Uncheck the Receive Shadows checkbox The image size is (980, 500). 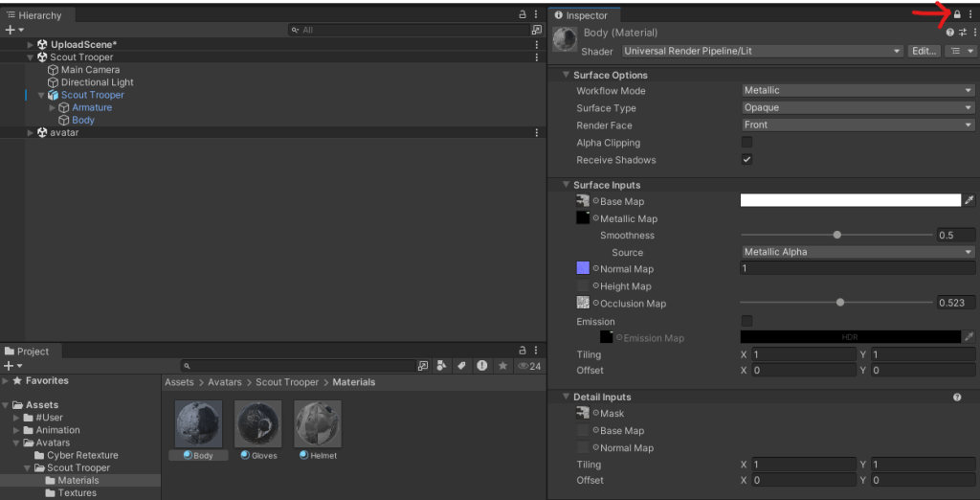pyautogui.click(x=746, y=160)
